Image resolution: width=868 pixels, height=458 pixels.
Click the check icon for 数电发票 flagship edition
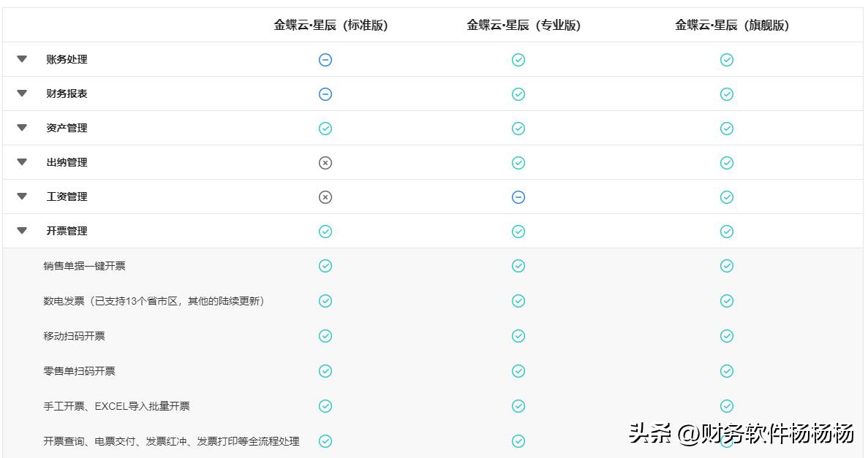[x=726, y=301]
